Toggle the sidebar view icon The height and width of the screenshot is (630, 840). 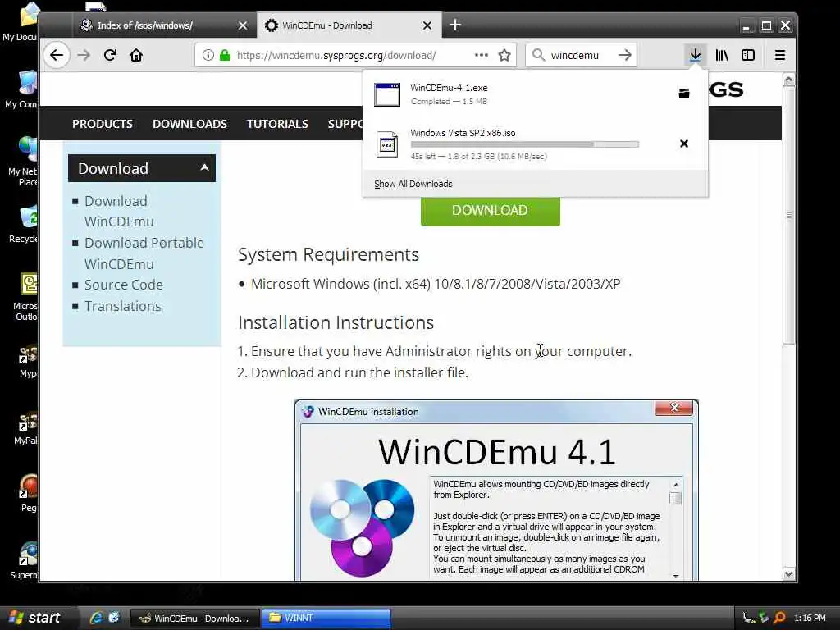tap(748, 55)
